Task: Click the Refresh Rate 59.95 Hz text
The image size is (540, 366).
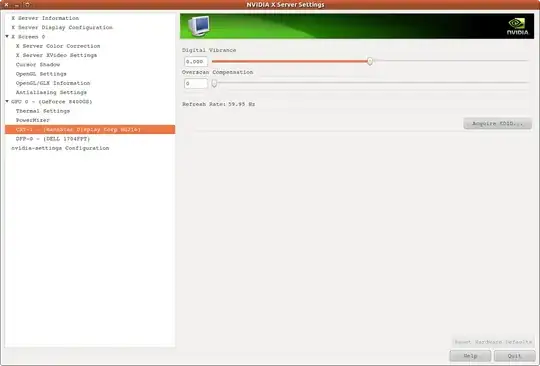Action: (x=219, y=104)
